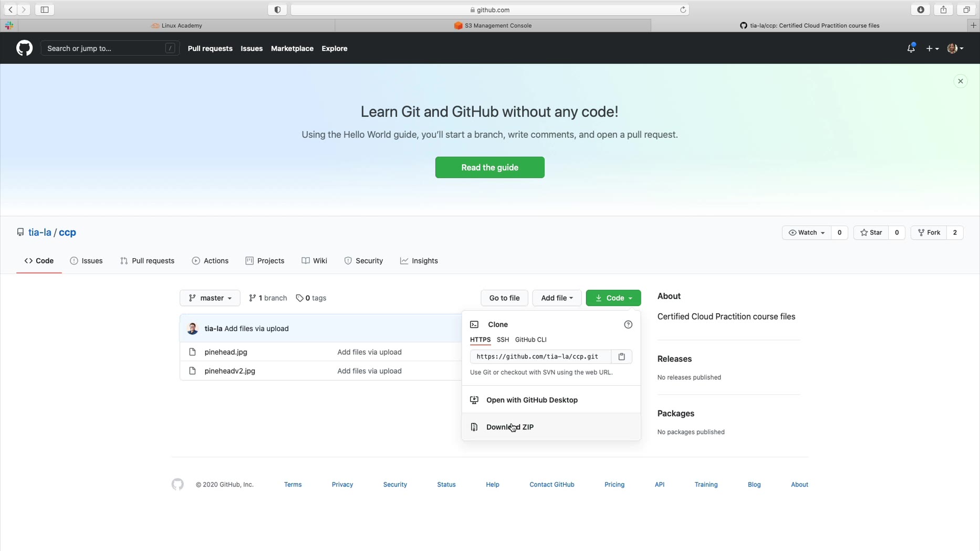Screen dimensions: 980x551
Task: Click the privacy shield icon in Safari
Action: 277,9
